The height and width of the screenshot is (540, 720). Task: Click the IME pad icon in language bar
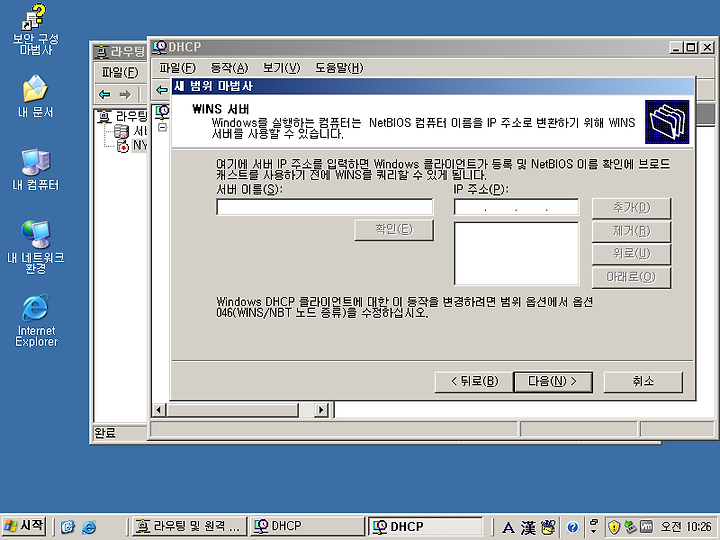point(548,527)
